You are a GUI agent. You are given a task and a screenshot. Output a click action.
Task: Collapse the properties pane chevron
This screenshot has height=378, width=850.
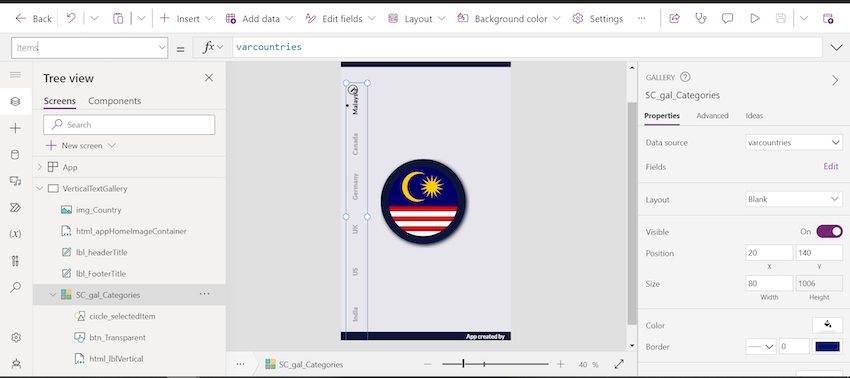[x=835, y=80]
